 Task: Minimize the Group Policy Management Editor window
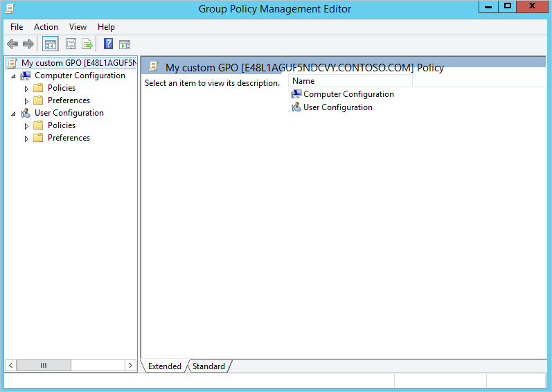tap(488, 7)
